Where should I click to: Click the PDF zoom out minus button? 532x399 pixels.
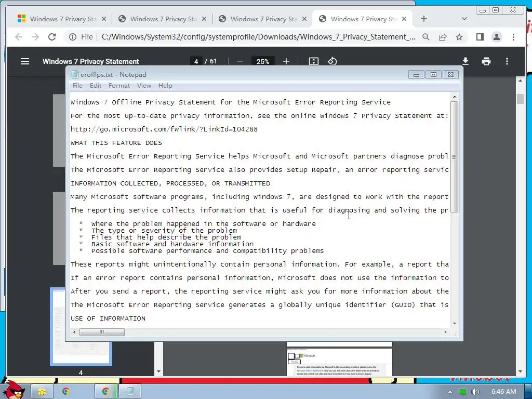240,61
